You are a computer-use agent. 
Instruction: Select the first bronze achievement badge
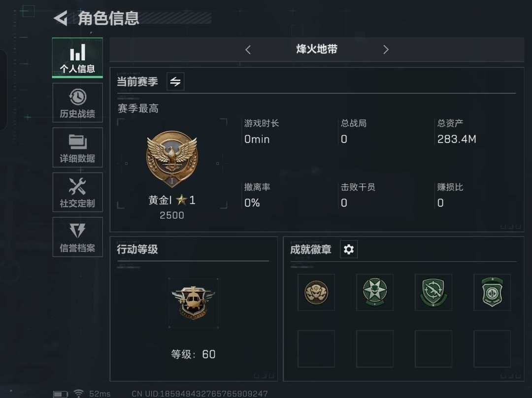(316, 293)
